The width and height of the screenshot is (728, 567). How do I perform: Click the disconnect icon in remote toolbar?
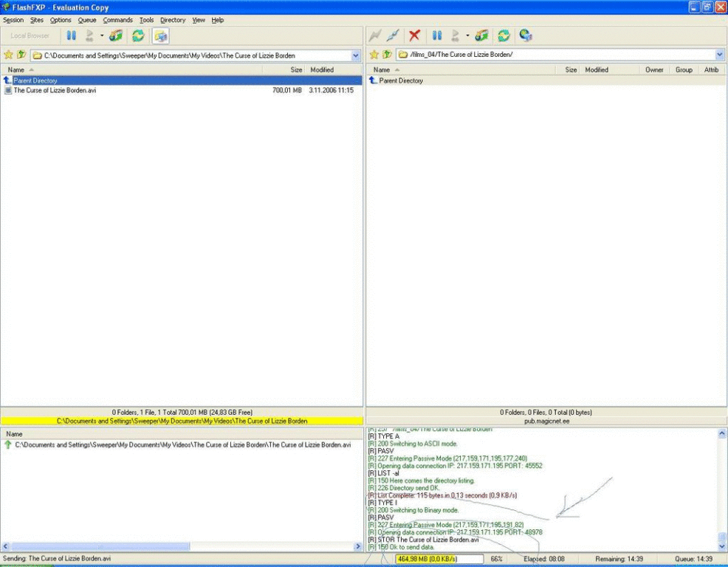coord(393,35)
